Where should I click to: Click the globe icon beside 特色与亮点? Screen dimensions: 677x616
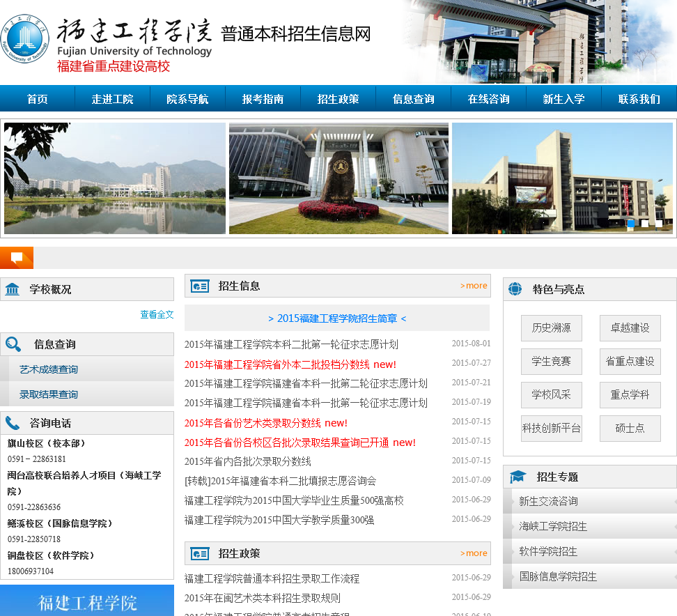click(x=515, y=288)
